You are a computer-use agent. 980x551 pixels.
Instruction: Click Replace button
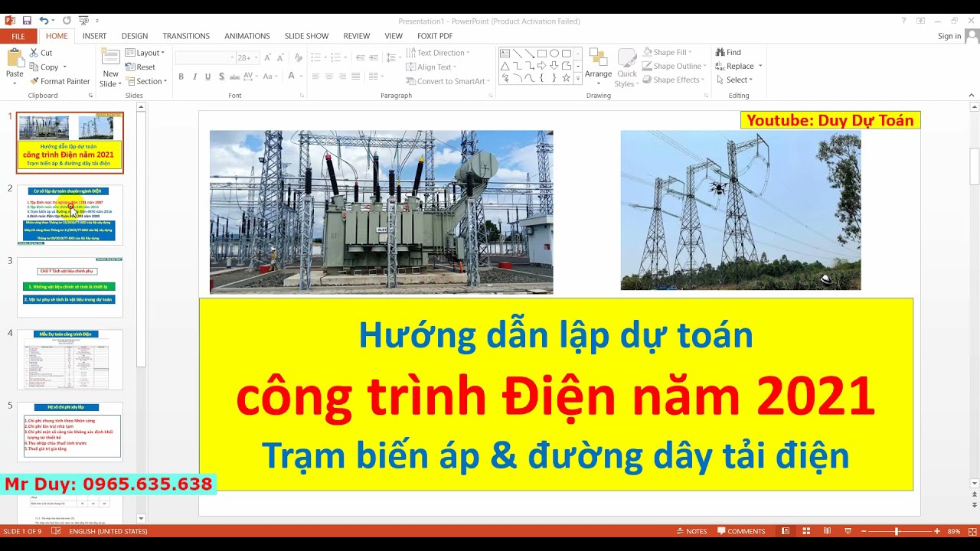click(734, 66)
